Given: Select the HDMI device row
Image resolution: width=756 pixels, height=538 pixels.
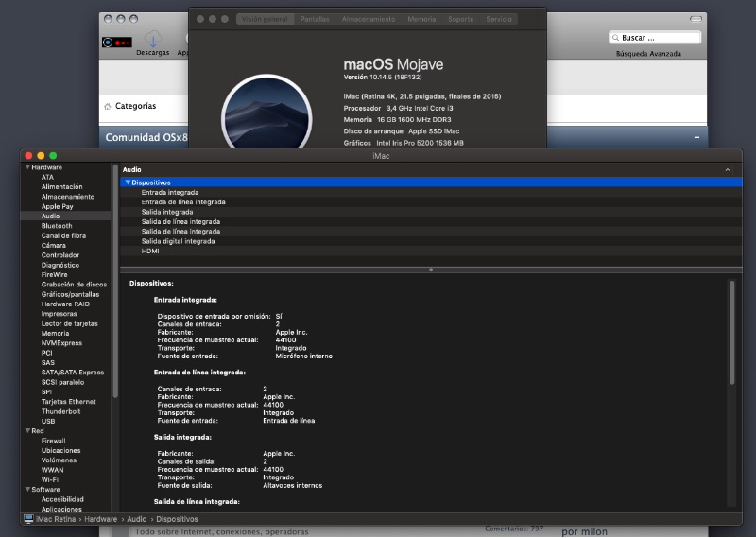Looking at the screenshot, I should [431, 251].
